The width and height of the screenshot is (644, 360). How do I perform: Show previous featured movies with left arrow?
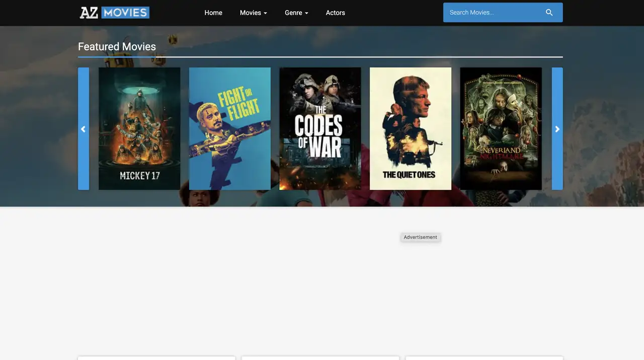pos(84,129)
